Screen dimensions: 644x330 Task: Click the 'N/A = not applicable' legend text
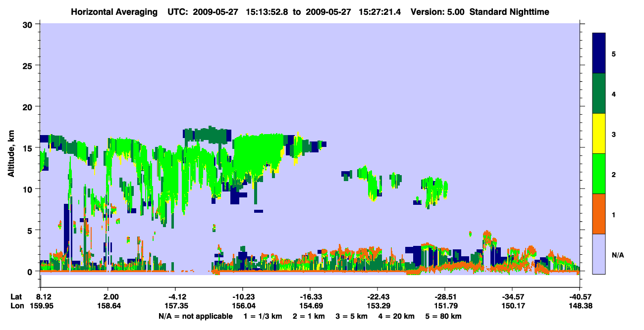[195, 316]
